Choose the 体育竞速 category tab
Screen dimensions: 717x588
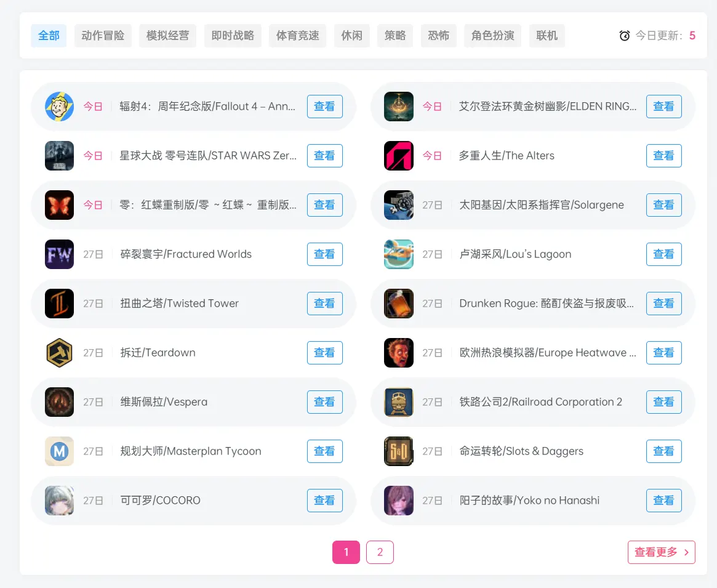click(x=298, y=36)
